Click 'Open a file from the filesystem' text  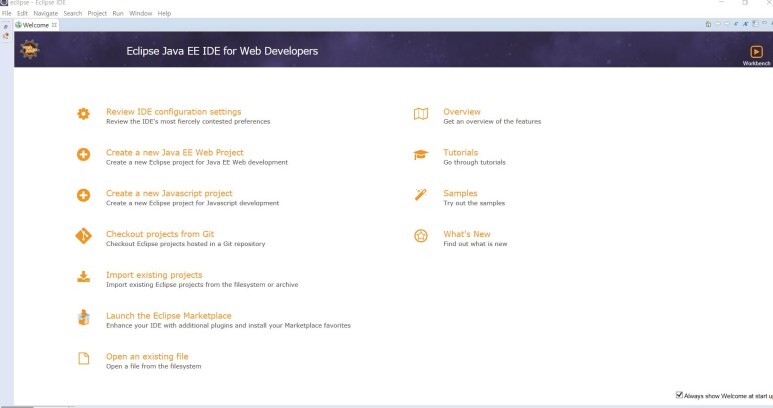153,367
